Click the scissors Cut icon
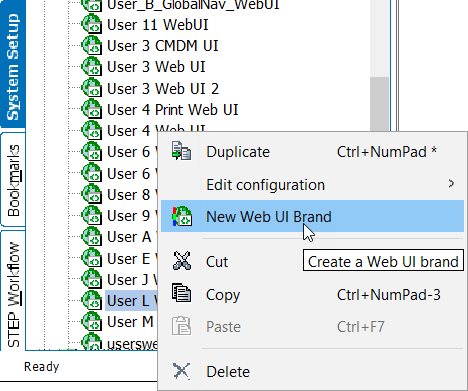 click(182, 261)
